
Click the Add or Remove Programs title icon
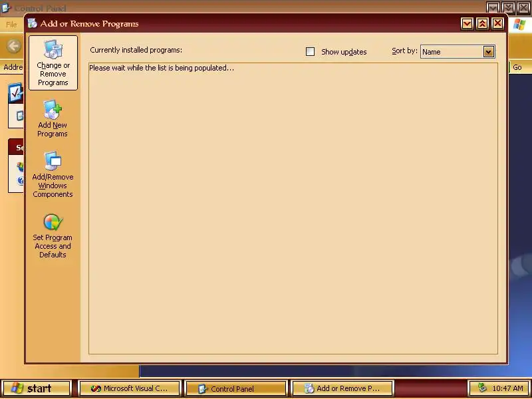click(33, 23)
